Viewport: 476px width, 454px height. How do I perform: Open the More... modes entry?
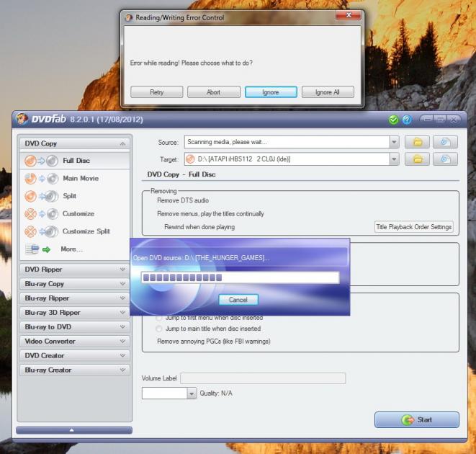click(x=71, y=249)
